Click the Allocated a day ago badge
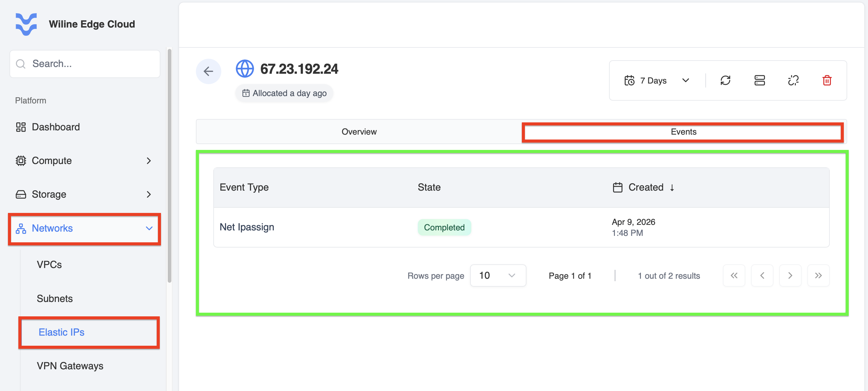The height and width of the screenshot is (391, 868). tap(284, 93)
